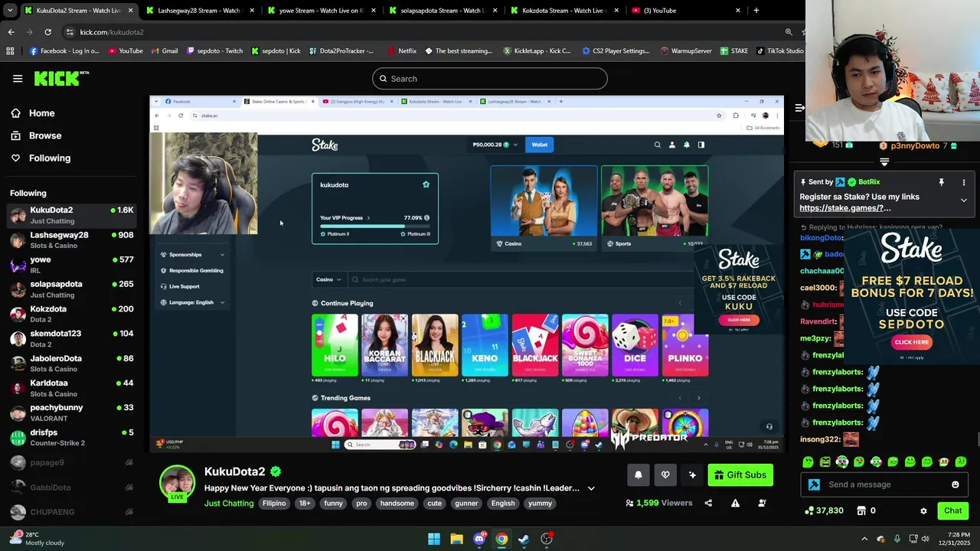The height and width of the screenshot is (551, 980).
Task: Unpin the pinned BotRix message
Action: 942,182
